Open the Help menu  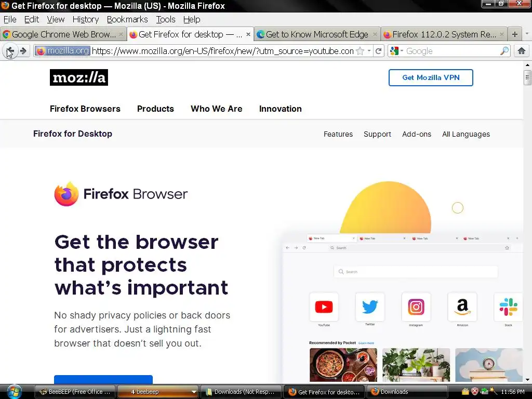point(192,19)
